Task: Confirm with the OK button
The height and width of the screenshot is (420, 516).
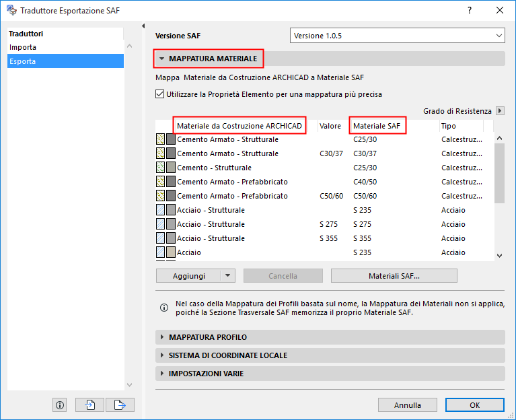Action: (474, 405)
